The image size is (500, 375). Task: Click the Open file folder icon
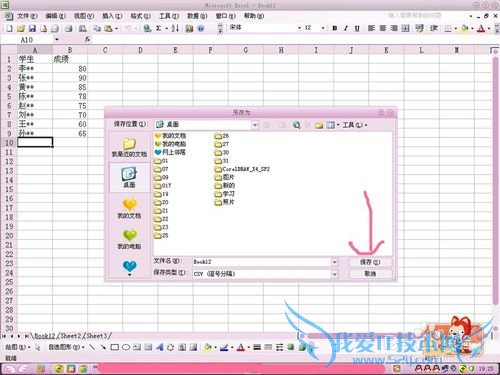pyautogui.click(x=21, y=28)
